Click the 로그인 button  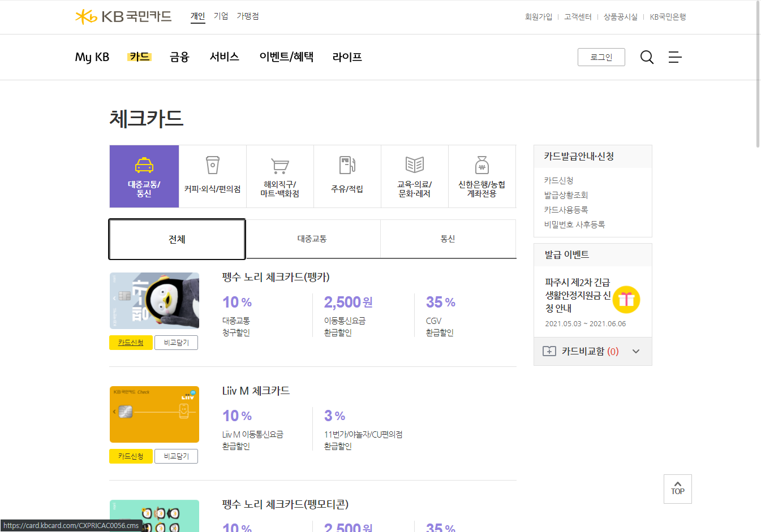601,57
